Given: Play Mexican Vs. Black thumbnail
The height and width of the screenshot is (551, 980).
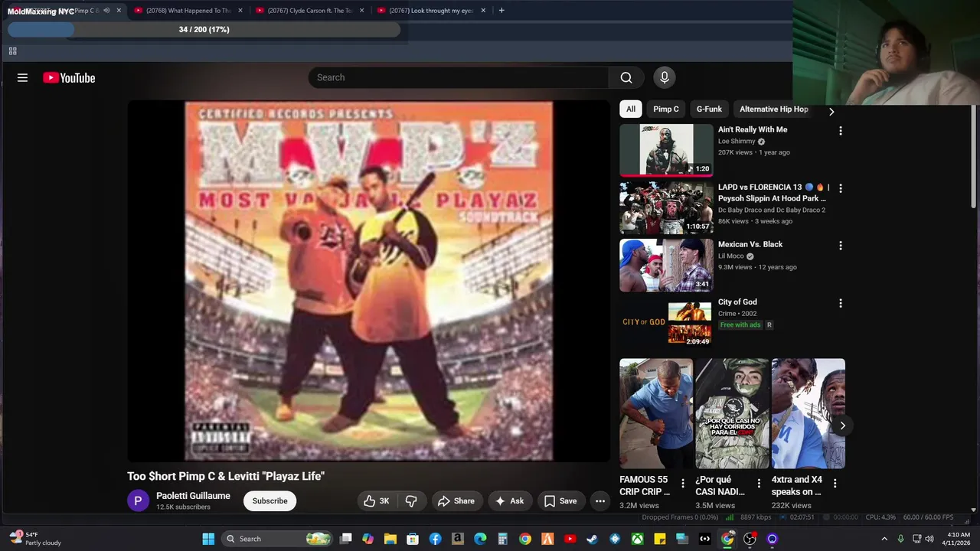Looking at the screenshot, I should (666, 265).
